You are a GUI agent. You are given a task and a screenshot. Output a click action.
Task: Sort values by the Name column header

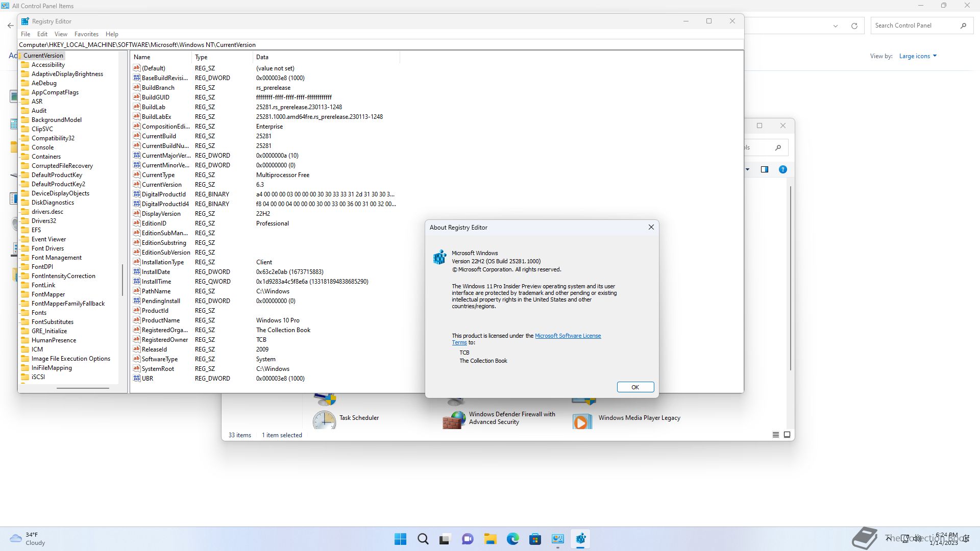pyautogui.click(x=161, y=57)
